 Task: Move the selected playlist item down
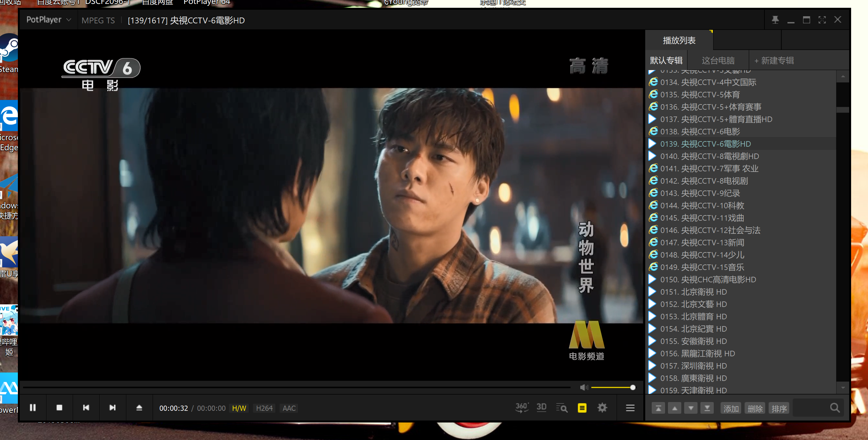[x=691, y=408]
